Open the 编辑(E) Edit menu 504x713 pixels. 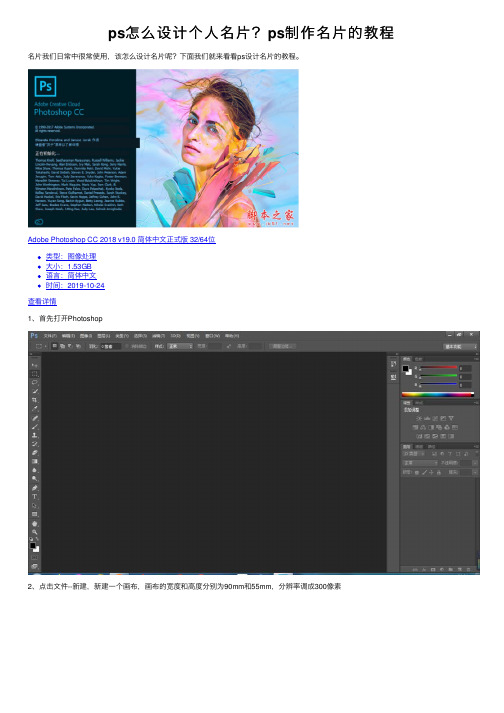(x=68, y=336)
